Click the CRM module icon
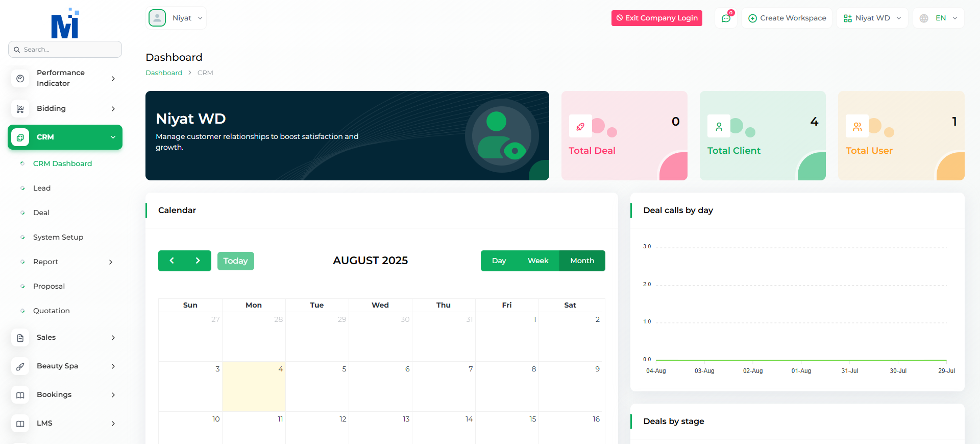This screenshot has width=980, height=444. pyautogui.click(x=20, y=137)
